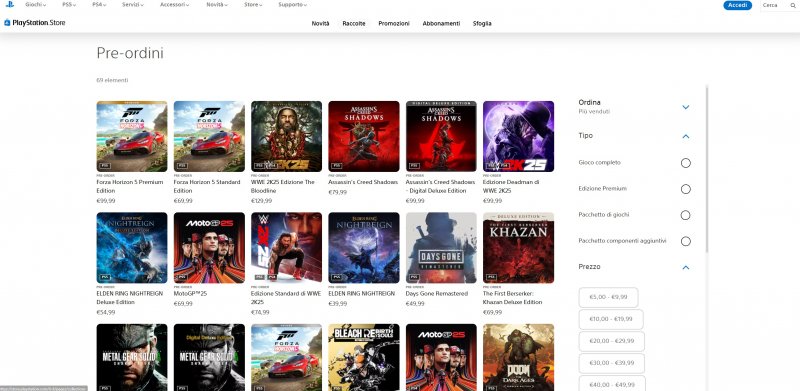Viewport: 800px width, 391px height.
Task: Filter by price €10,00 - €19,99
Action: (x=611, y=319)
